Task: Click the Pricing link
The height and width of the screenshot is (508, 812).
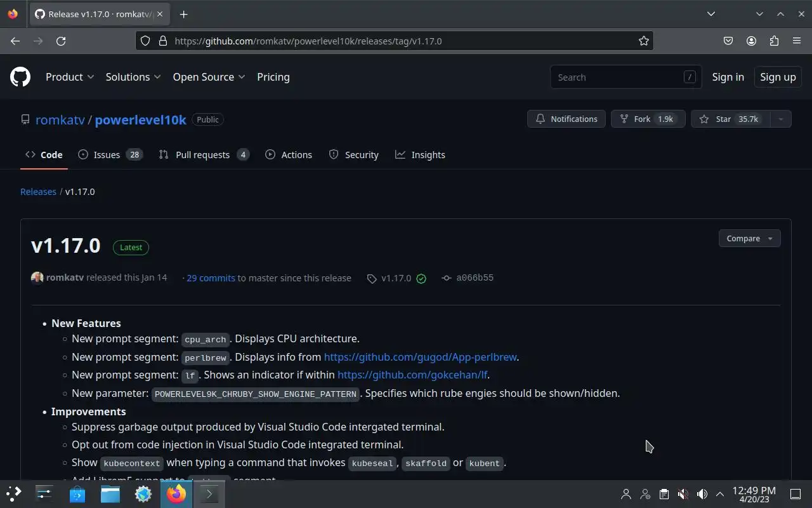Action: (x=273, y=77)
